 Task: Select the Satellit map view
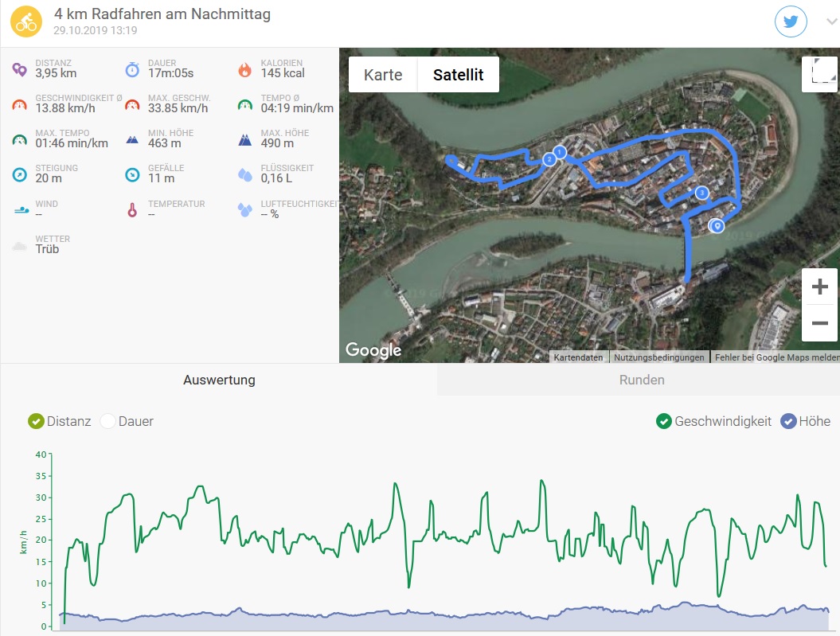[459, 75]
